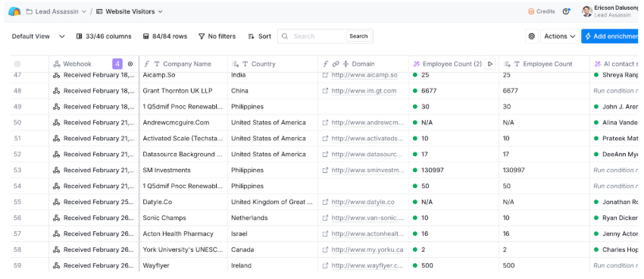Open external link icon for sminvestm domain
The image size is (644, 279).
tap(325, 170)
